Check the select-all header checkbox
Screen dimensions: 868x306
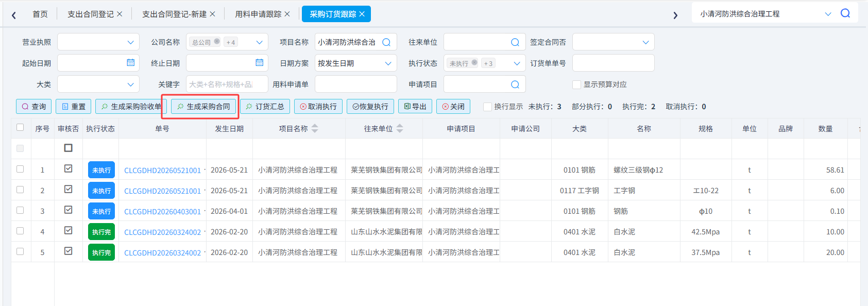[20, 127]
